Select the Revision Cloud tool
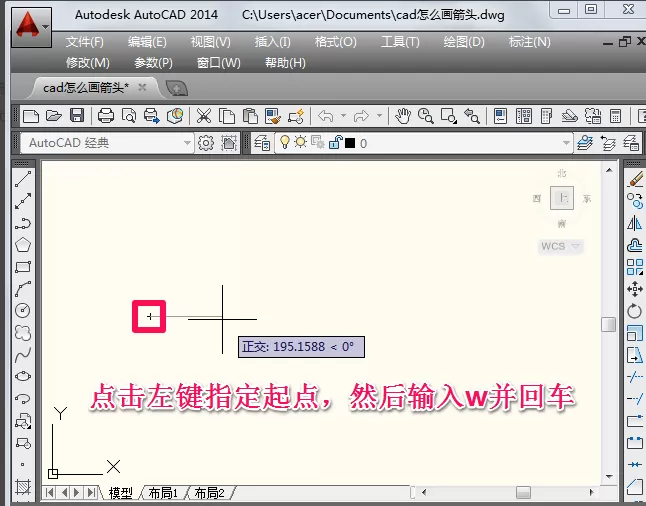The height and width of the screenshot is (506, 646). coord(23,332)
